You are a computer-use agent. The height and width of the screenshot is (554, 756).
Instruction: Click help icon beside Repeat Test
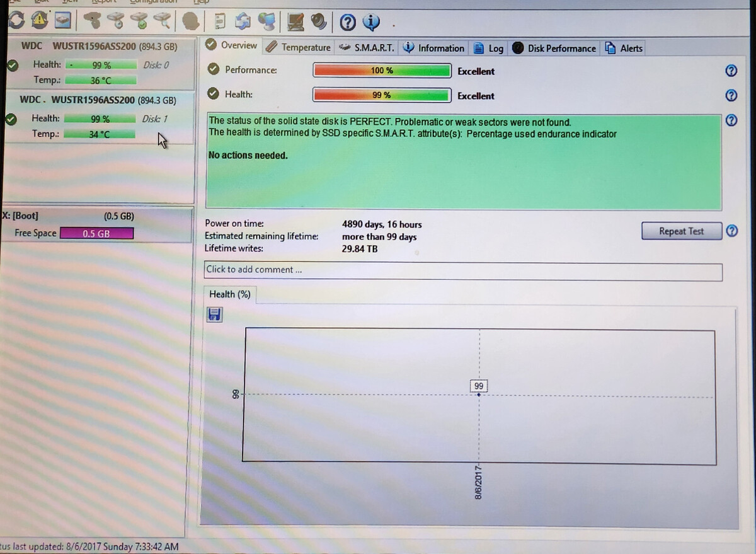click(x=731, y=231)
